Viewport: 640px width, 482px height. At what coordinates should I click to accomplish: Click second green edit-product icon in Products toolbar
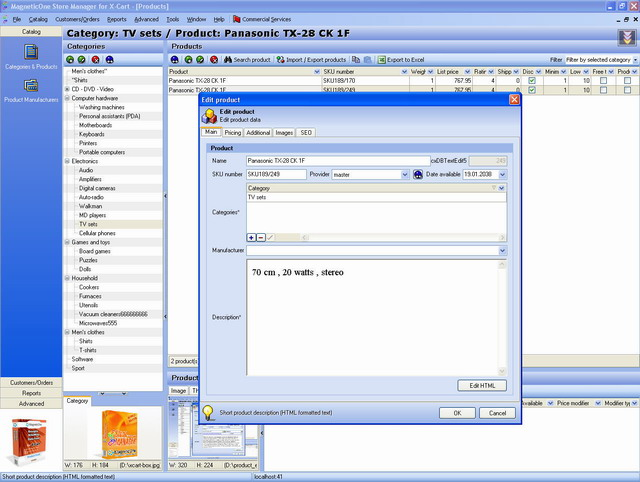[x=200, y=60]
